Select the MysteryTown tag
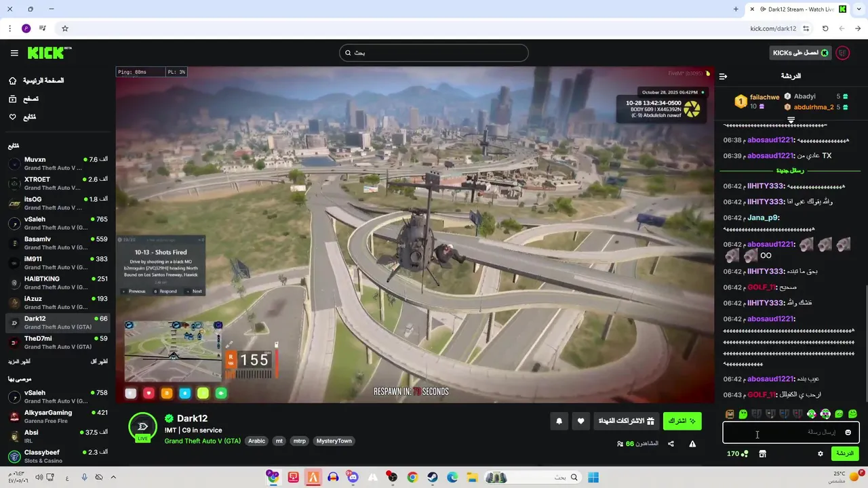Screen dimensions: 868x488 pos(334,441)
